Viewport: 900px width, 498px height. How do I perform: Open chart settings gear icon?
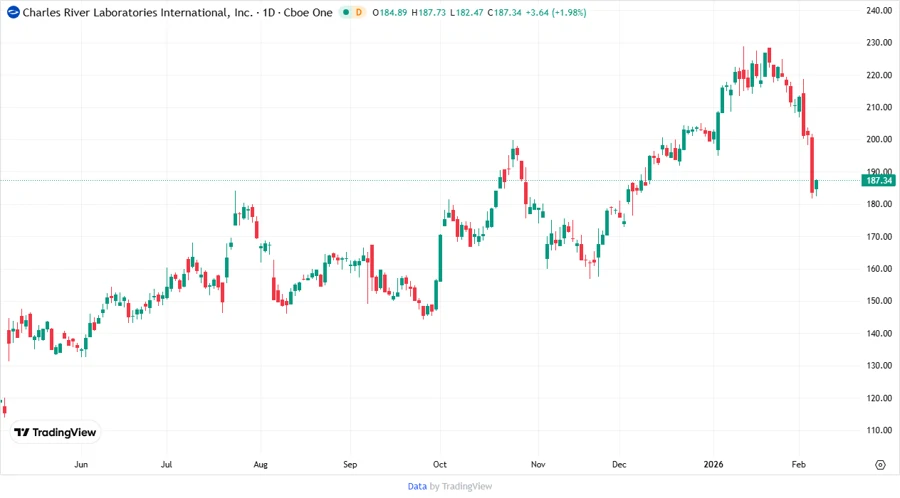(880, 465)
